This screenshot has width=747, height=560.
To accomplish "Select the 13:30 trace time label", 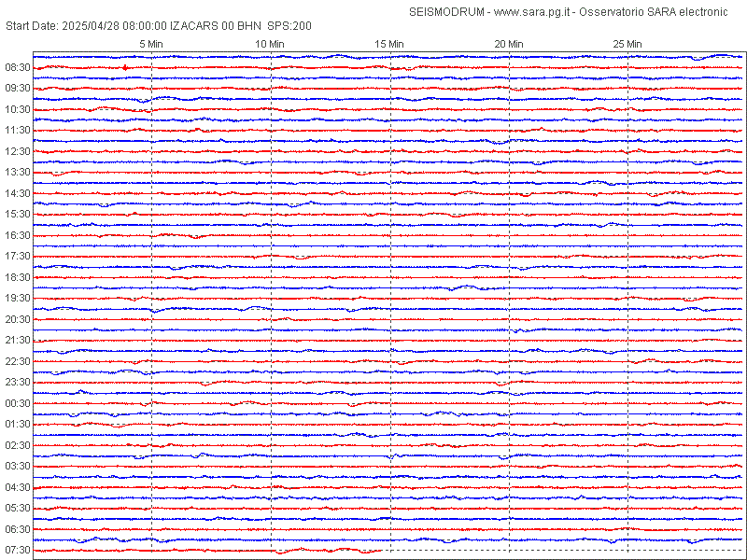I will click(18, 173).
